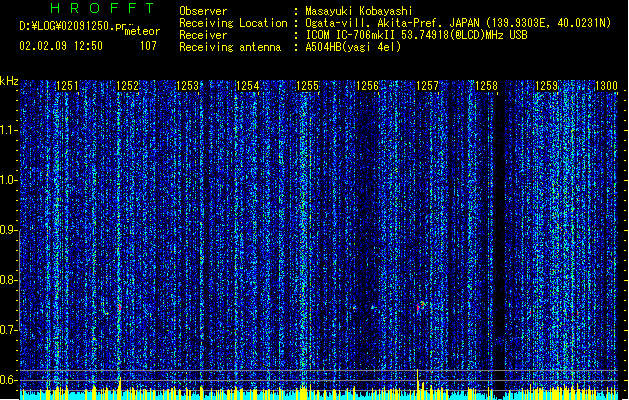Image resolution: width=629 pixels, height=400 pixels.
Task: Select the A504HB(yagi 4el) antenna text
Action: click(353, 47)
